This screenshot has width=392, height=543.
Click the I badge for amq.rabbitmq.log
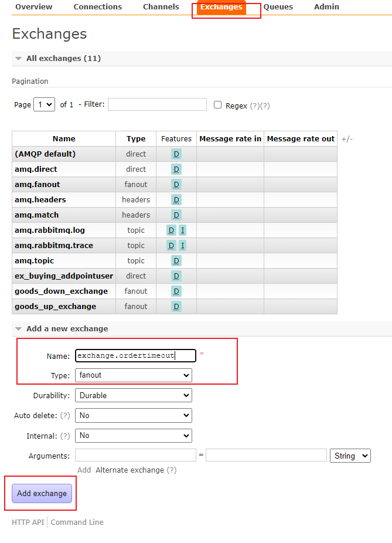[182, 230]
